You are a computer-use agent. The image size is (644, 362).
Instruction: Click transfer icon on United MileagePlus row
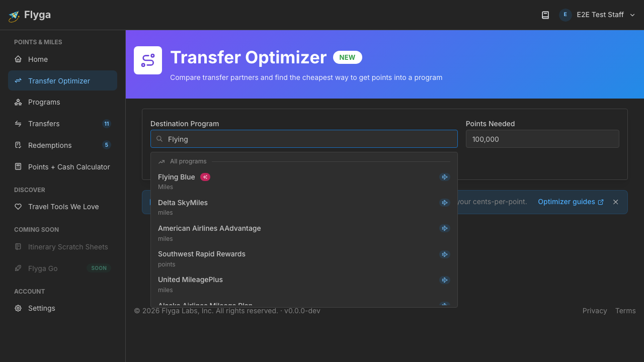[x=445, y=280]
